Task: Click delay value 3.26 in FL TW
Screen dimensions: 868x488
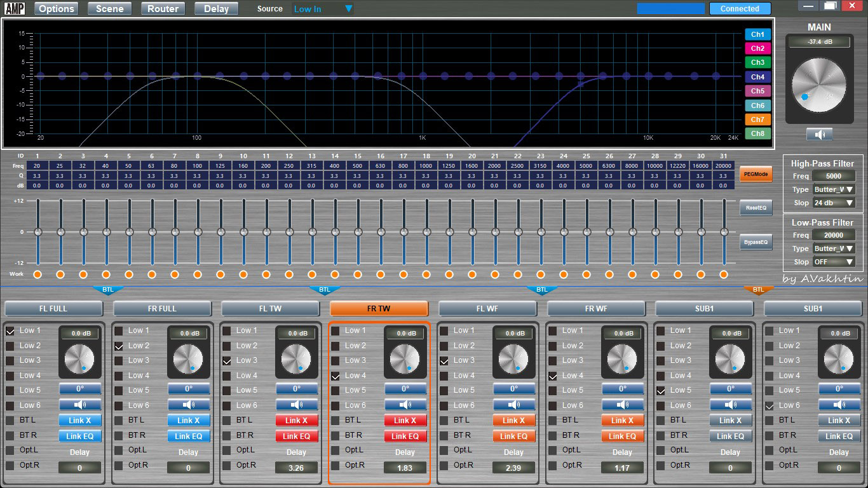Action: click(x=297, y=468)
